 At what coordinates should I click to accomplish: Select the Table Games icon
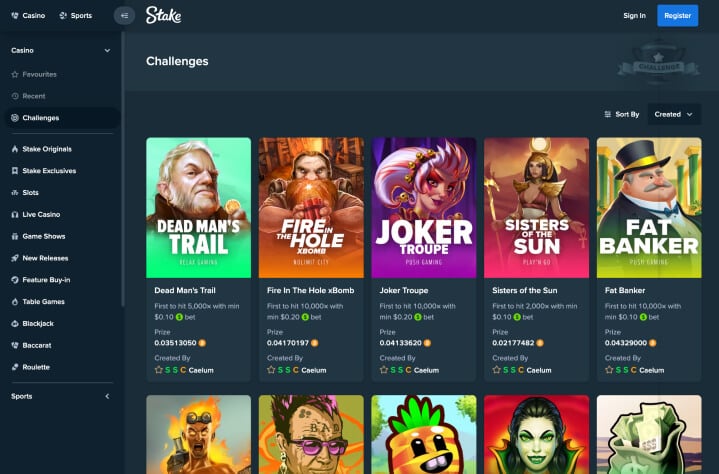[15, 302]
